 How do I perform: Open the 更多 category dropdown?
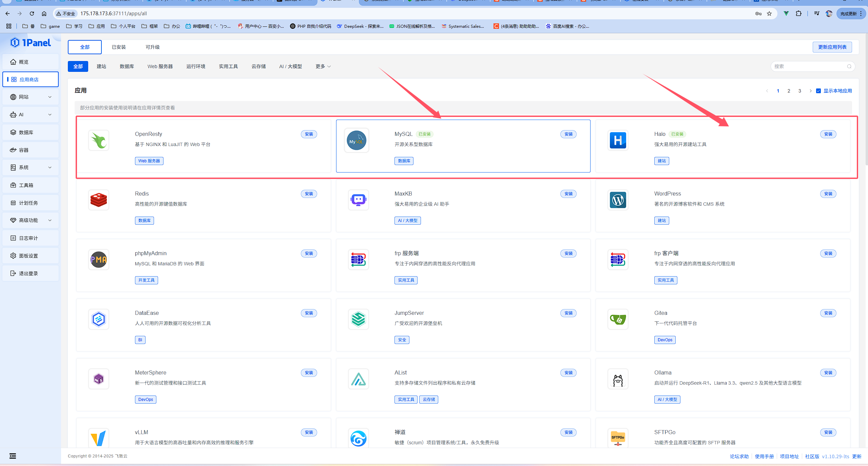[x=323, y=66]
